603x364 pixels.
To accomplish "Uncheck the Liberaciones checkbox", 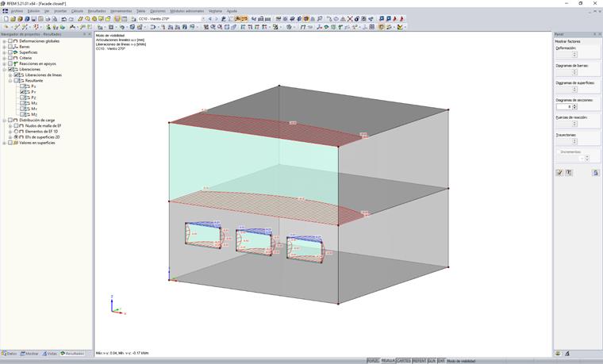I will [x=10, y=70].
